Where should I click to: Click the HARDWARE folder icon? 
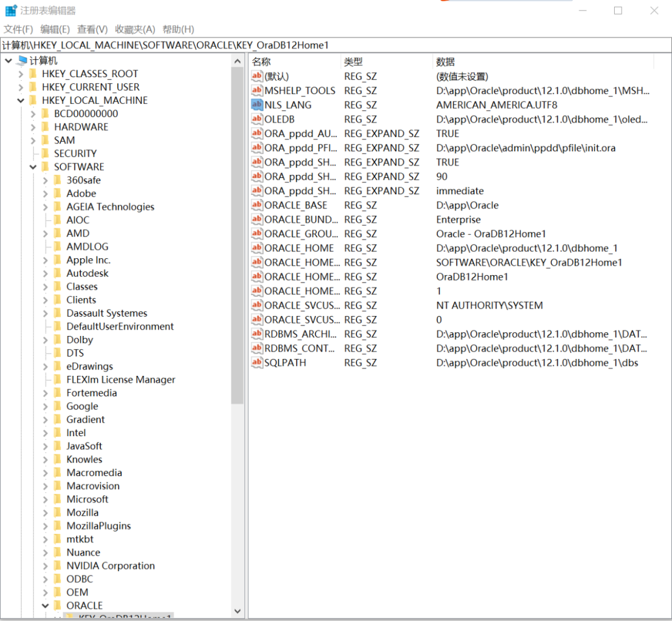point(45,127)
